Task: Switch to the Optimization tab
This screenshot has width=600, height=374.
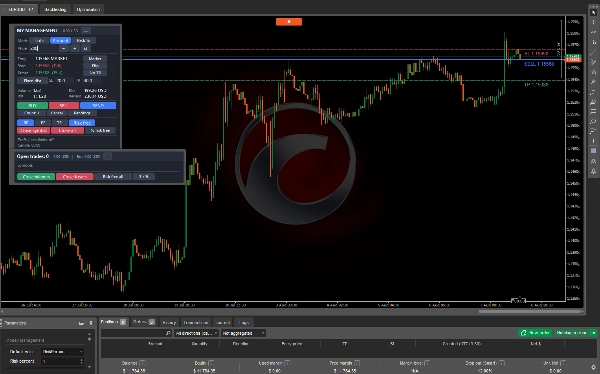Action: [x=88, y=10]
